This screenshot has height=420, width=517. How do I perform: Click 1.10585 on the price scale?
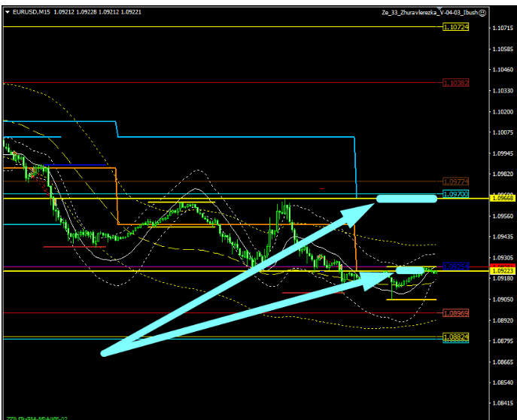tap(503, 49)
